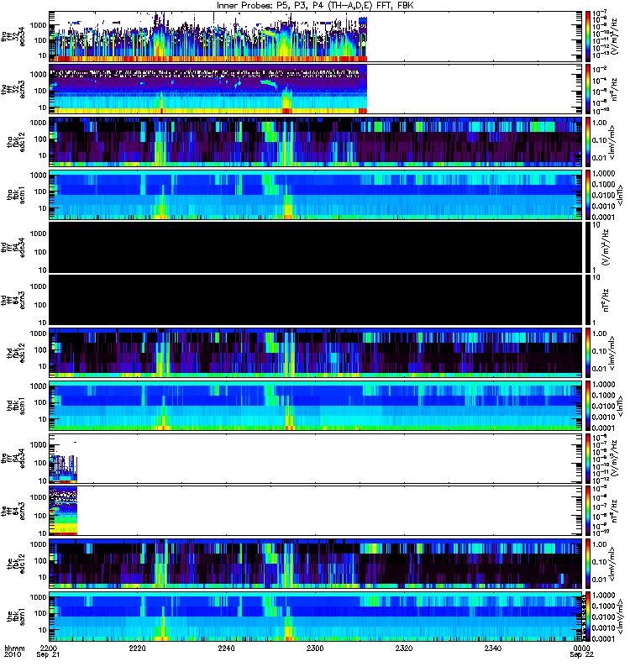Open the thd fbk scm1 panel
Viewport: 630px width, 672px height.
316,406
